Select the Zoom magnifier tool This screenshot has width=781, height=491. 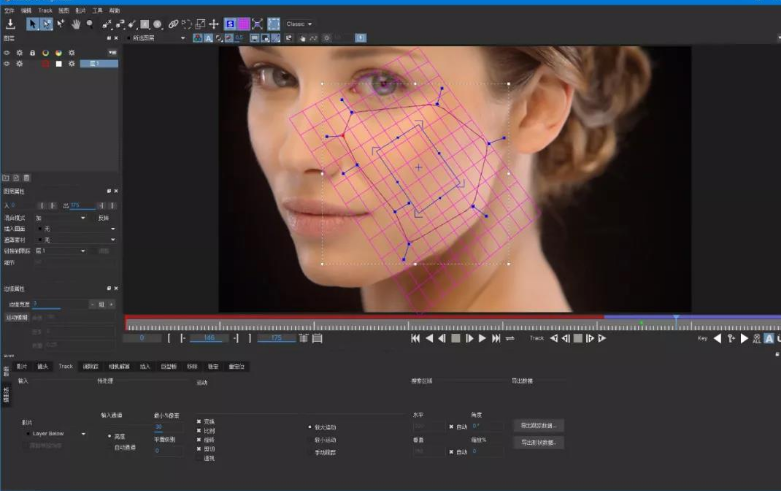(x=90, y=24)
